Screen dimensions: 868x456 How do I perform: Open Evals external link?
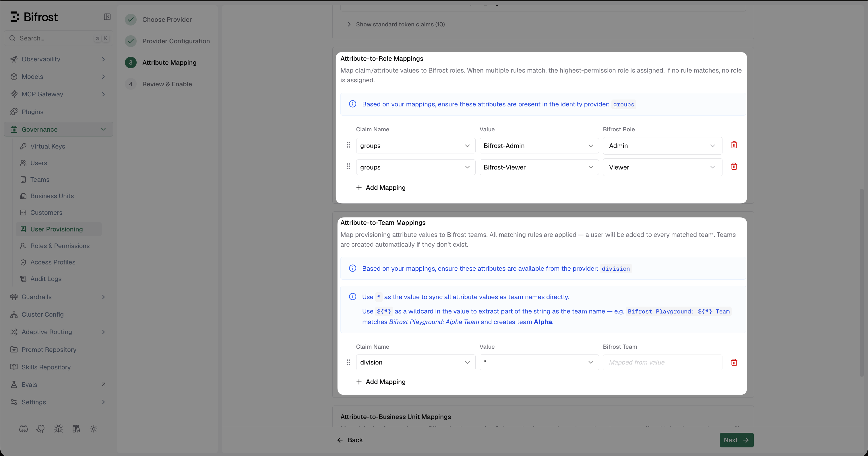tap(58, 385)
